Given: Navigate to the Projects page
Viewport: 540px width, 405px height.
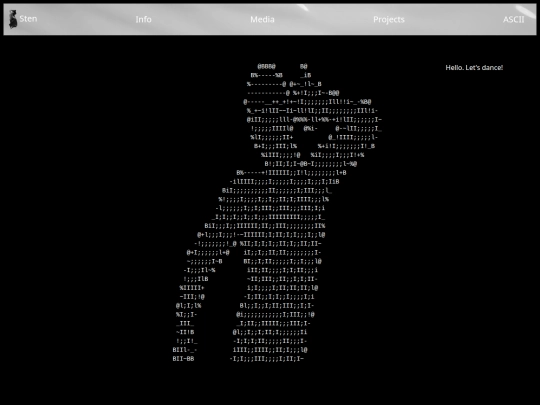Looking at the screenshot, I should tap(389, 20).
